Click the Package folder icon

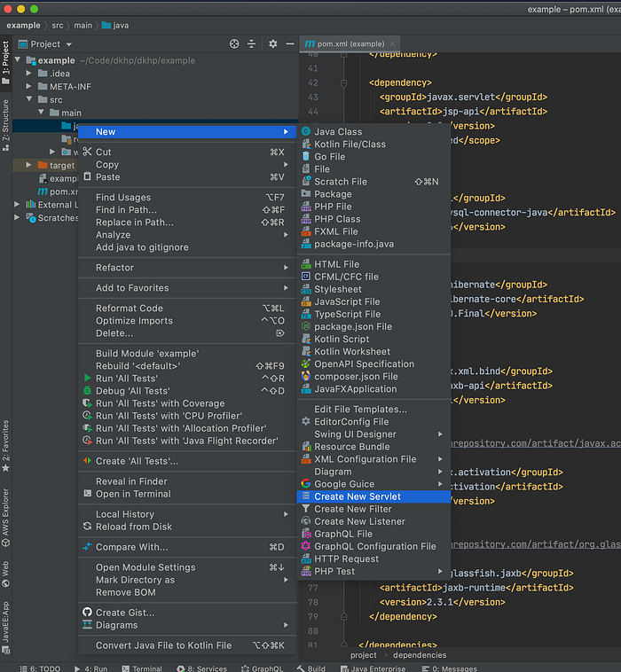coord(306,194)
